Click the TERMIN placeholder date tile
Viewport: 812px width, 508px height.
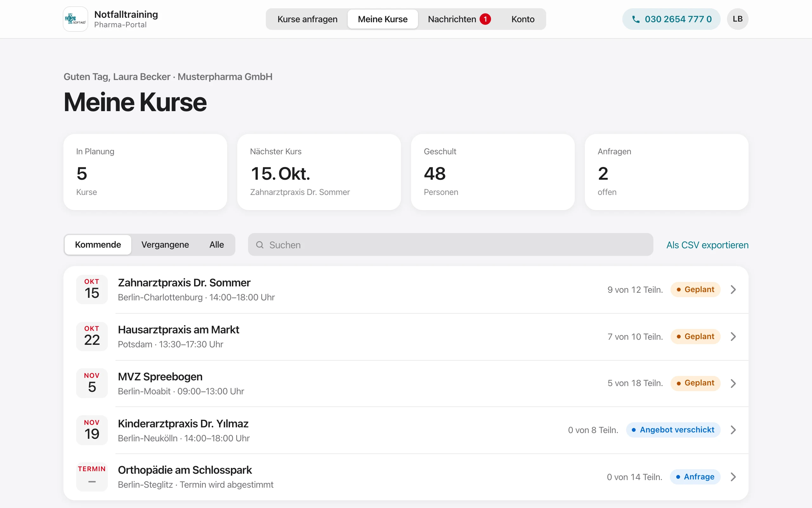coord(92,477)
